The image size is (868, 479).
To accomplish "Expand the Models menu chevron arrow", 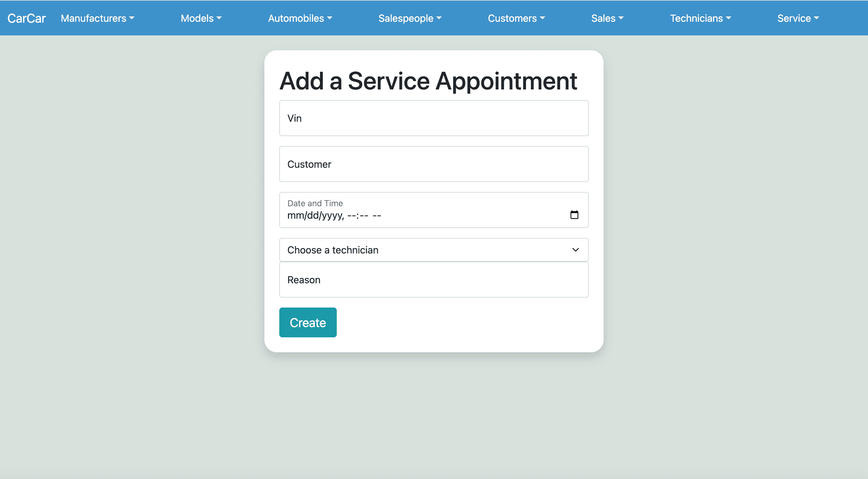I will click(220, 18).
